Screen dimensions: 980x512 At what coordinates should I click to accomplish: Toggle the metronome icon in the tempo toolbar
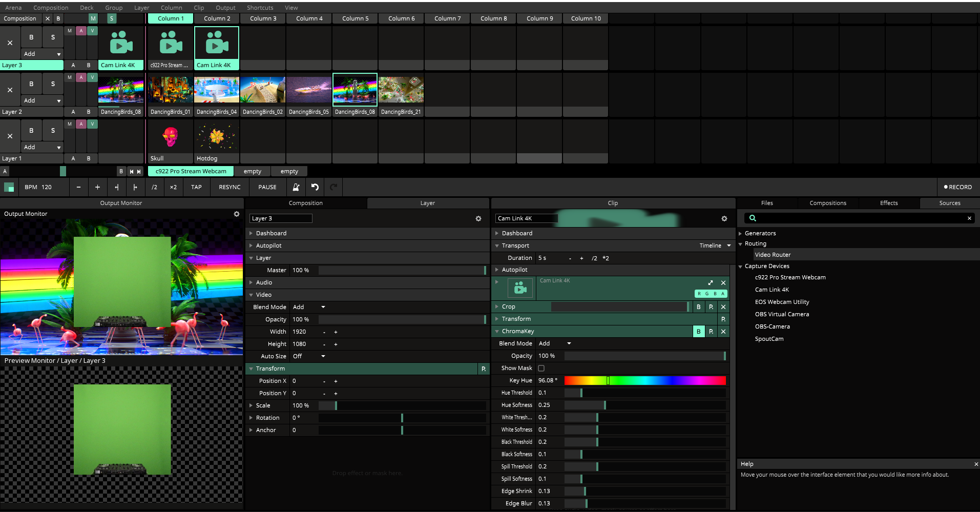pos(296,187)
